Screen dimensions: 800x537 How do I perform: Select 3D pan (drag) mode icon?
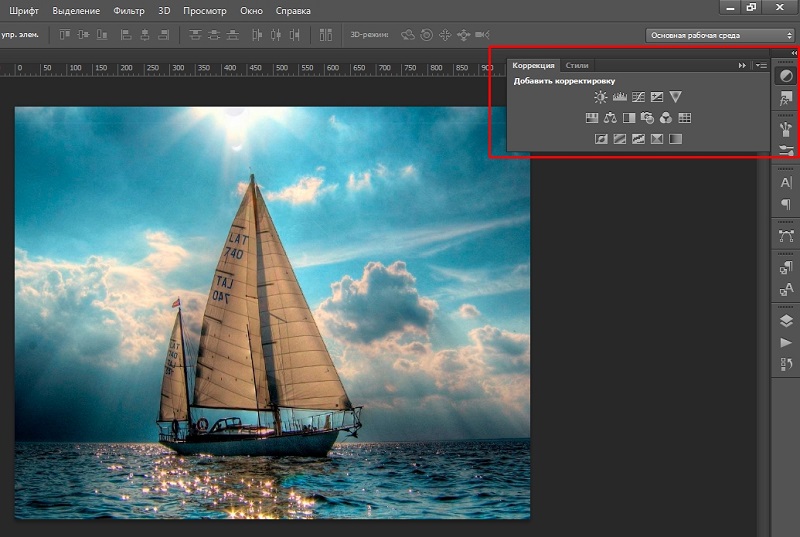click(x=445, y=35)
